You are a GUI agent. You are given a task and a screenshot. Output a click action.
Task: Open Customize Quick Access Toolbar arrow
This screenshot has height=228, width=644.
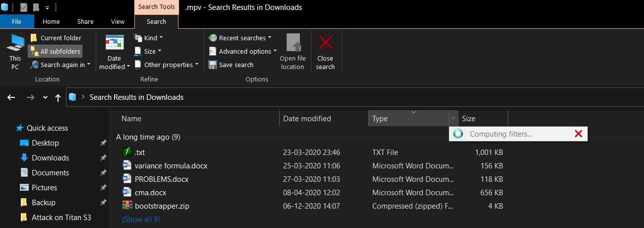coord(47,8)
